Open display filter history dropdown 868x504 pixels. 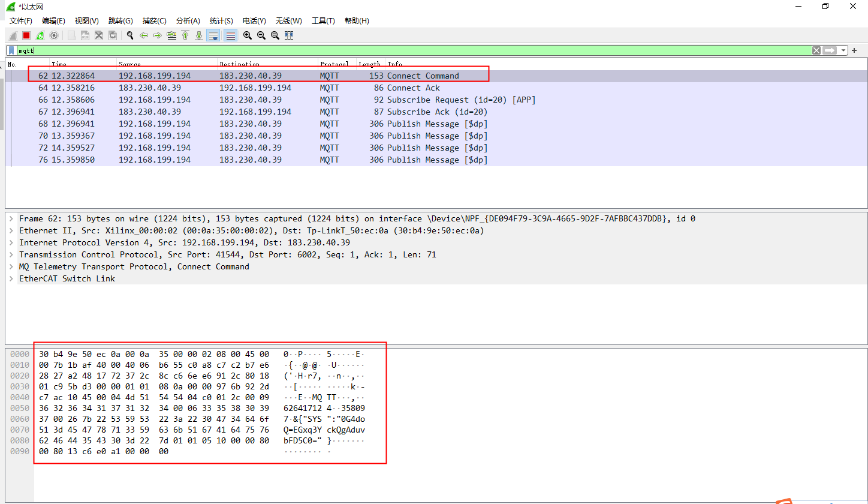tap(844, 50)
